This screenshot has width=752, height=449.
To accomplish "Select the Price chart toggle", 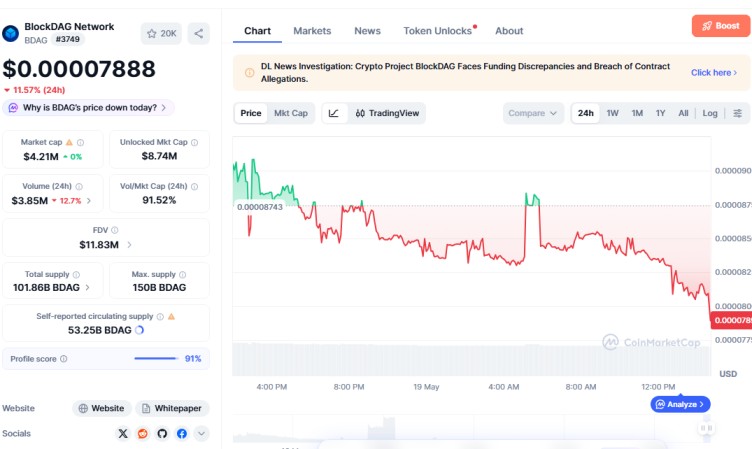I will (x=251, y=113).
